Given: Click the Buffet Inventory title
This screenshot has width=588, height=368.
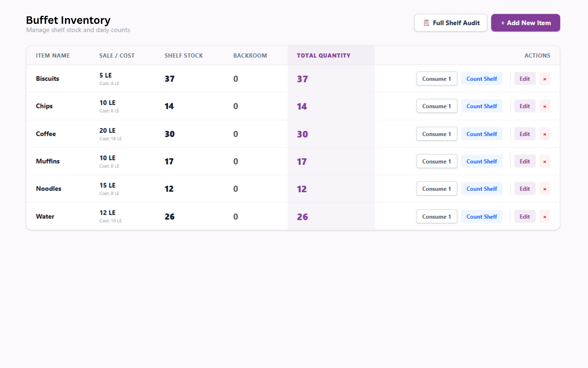Looking at the screenshot, I should coord(68,20).
